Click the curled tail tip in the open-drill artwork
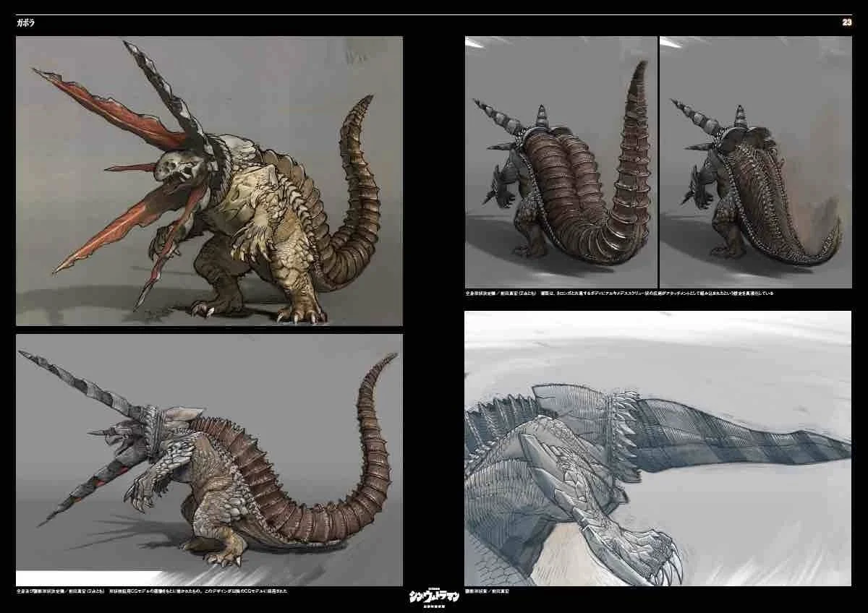Viewport: 868px width, 613px height. coord(364,105)
